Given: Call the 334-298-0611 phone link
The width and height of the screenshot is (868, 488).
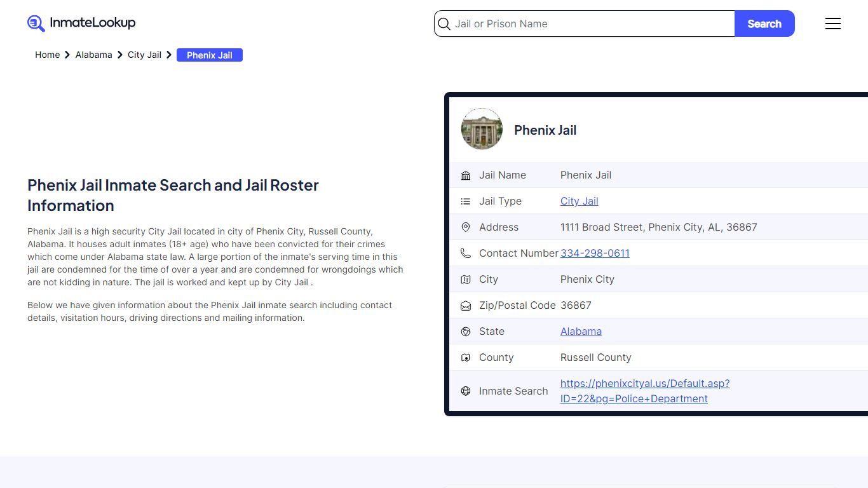Looking at the screenshot, I should [x=595, y=254].
